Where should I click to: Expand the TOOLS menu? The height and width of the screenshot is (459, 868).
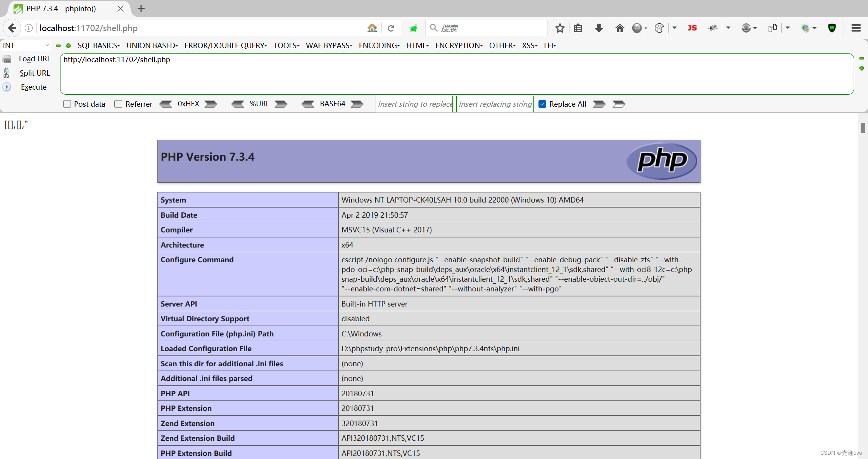point(286,45)
